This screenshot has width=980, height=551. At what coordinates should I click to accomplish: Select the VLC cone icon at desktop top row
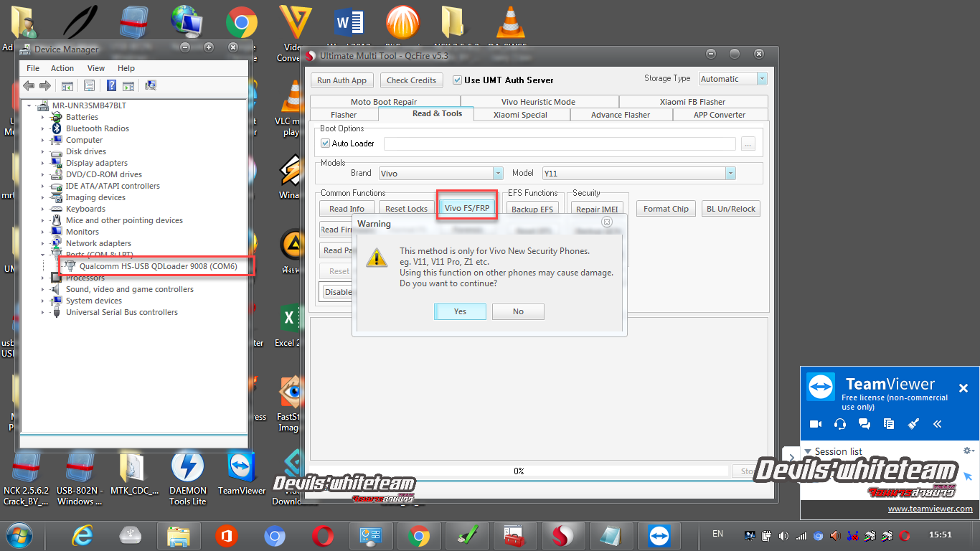510,22
